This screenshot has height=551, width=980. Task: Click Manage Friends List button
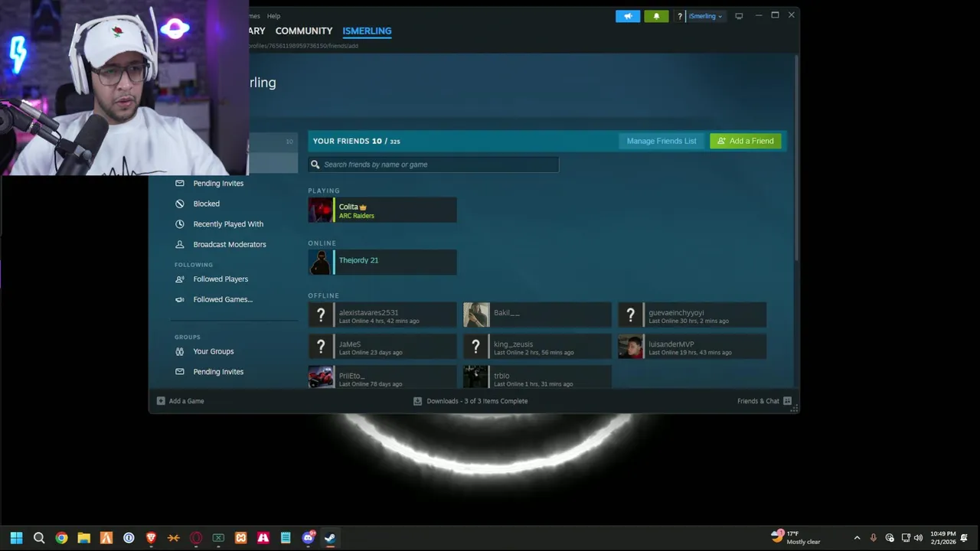pyautogui.click(x=661, y=141)
